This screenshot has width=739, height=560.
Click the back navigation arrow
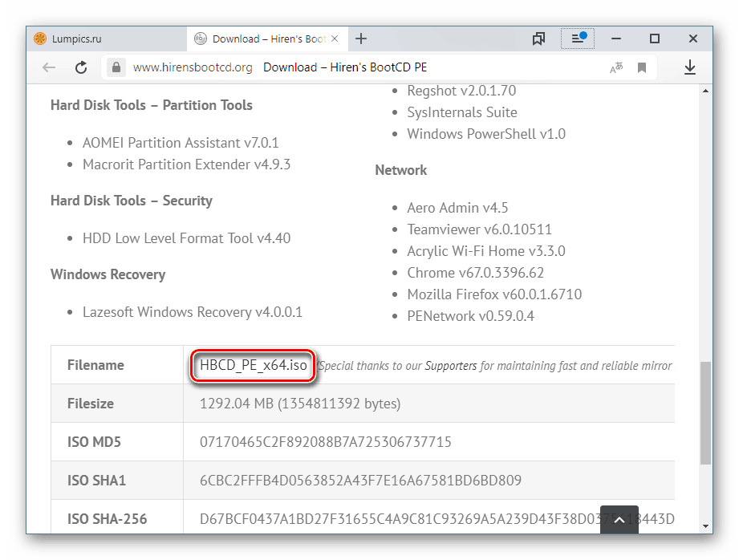(x=49, y=68)
